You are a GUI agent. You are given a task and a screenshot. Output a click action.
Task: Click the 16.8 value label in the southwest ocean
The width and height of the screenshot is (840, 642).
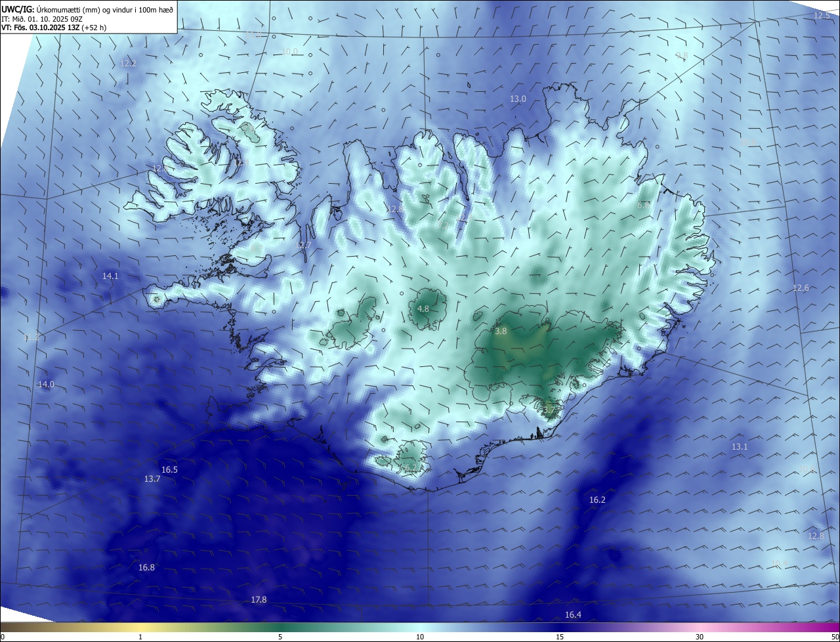(x=146, y=568)
